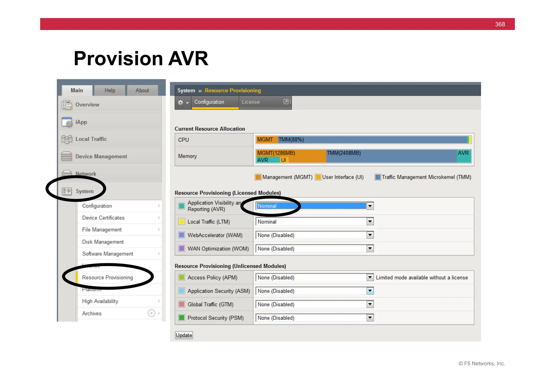Click the WOM purple color square

pos(182,248)
